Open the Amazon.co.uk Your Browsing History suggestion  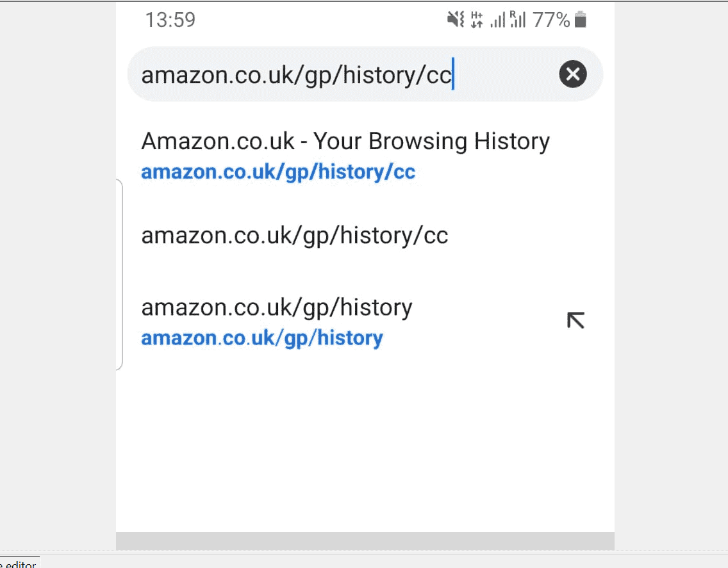[345, 142]
